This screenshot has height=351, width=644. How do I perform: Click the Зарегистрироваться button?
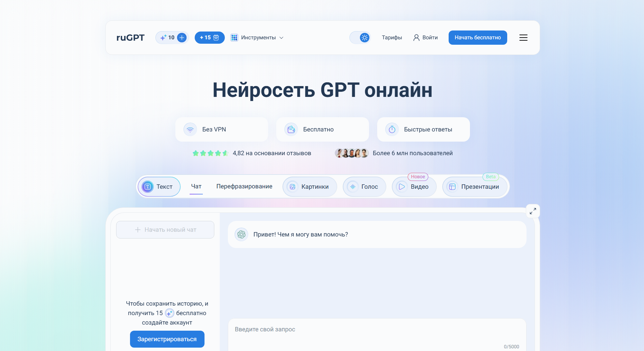click(x=167, y=339)
